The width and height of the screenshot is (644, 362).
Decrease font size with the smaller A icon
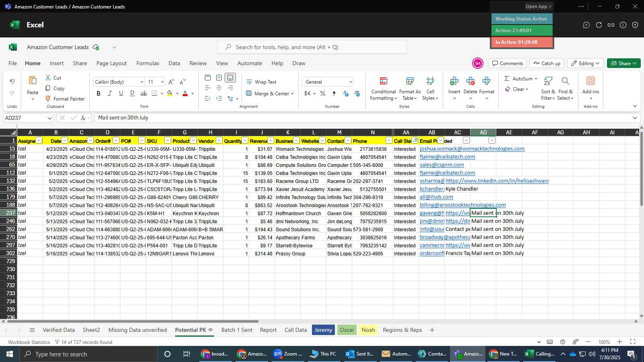click(x=183, y=82)
